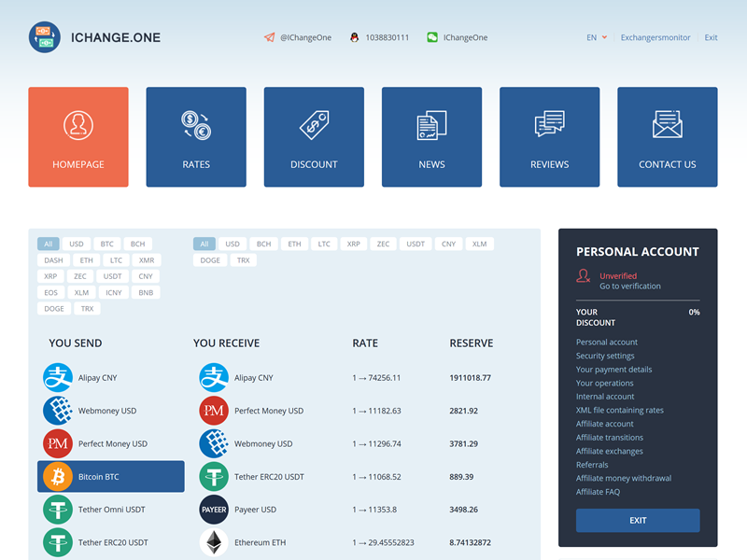Open the EN language dropdown
The height and width of the screenshot is (560, 747).
597,37
